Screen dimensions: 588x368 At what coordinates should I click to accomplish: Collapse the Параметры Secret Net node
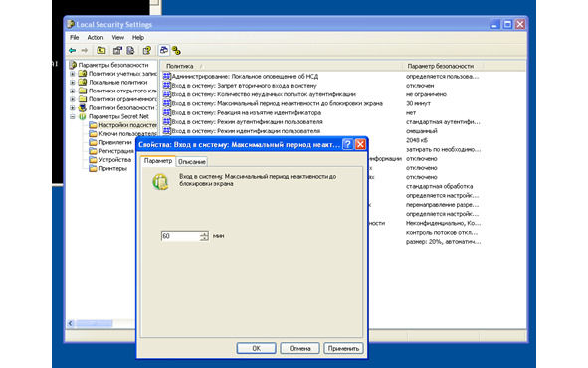(x=73, y=116)
